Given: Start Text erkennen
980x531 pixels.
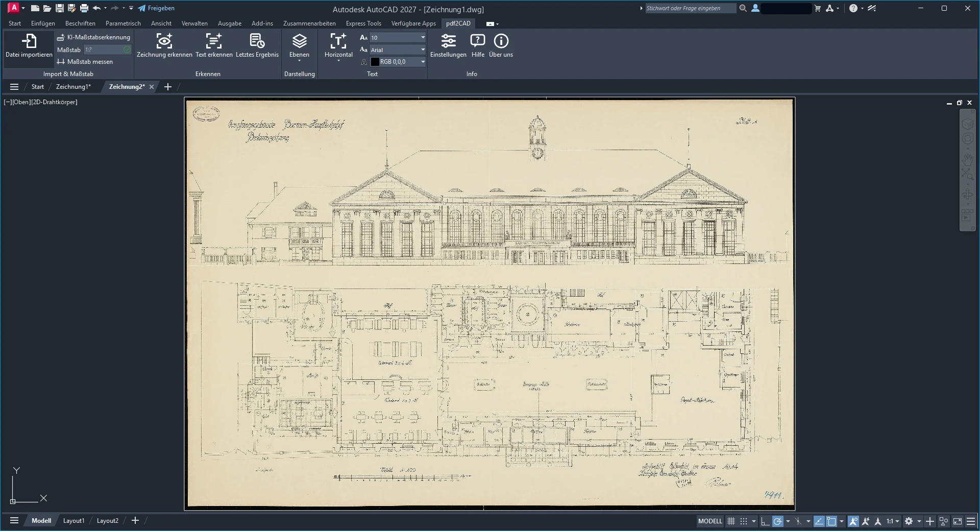Looking at the screenshot, I should click(x=214, y=45).
